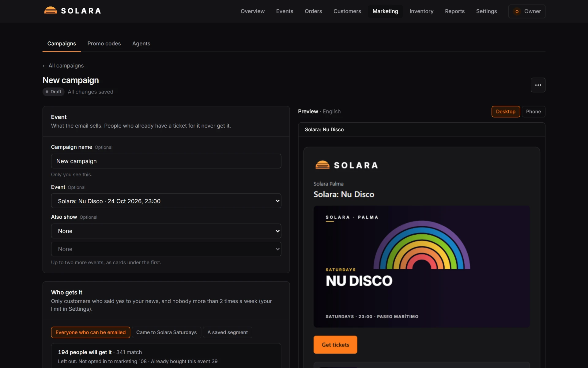Click the Draft status badge

pyautogui.click(x=53, y=92)
